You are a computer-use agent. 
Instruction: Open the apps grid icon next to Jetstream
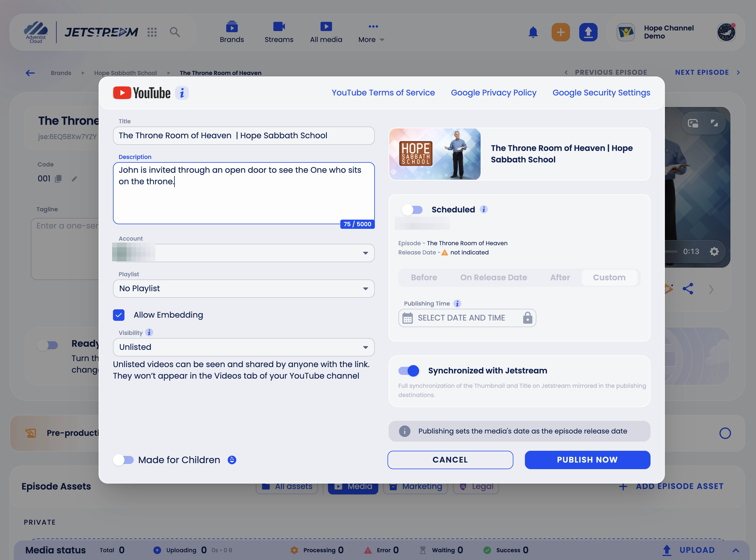(x=152, y=32)
